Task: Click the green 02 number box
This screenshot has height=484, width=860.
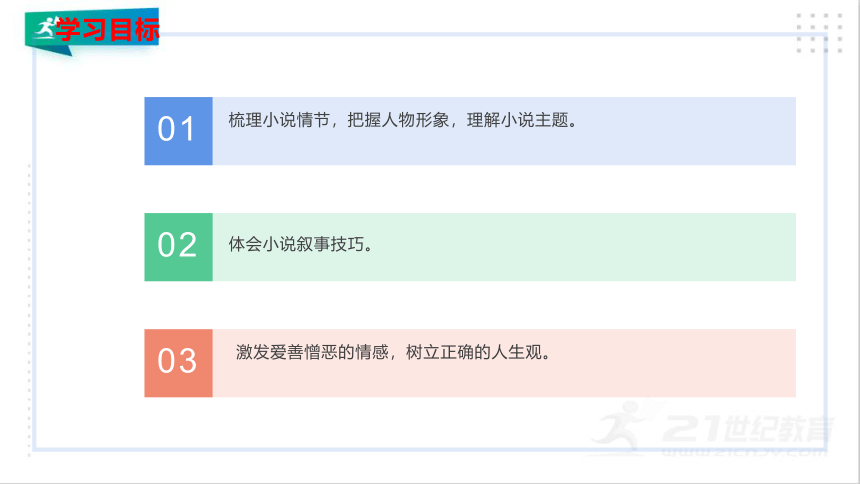Action: point(178,247)
